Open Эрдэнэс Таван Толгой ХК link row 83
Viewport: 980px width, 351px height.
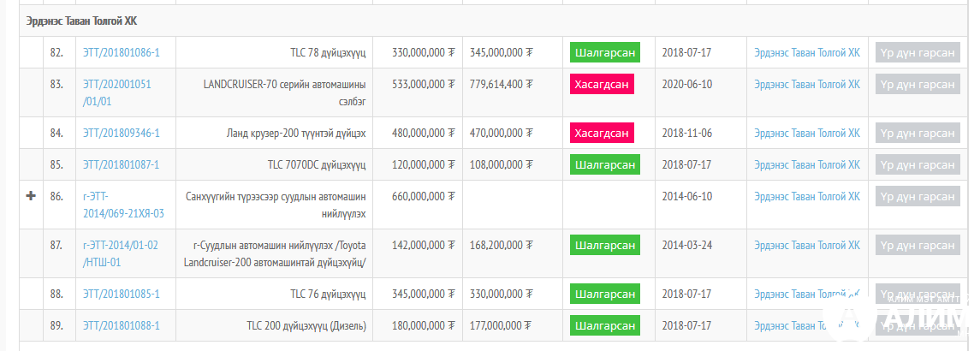pos(806,84)
